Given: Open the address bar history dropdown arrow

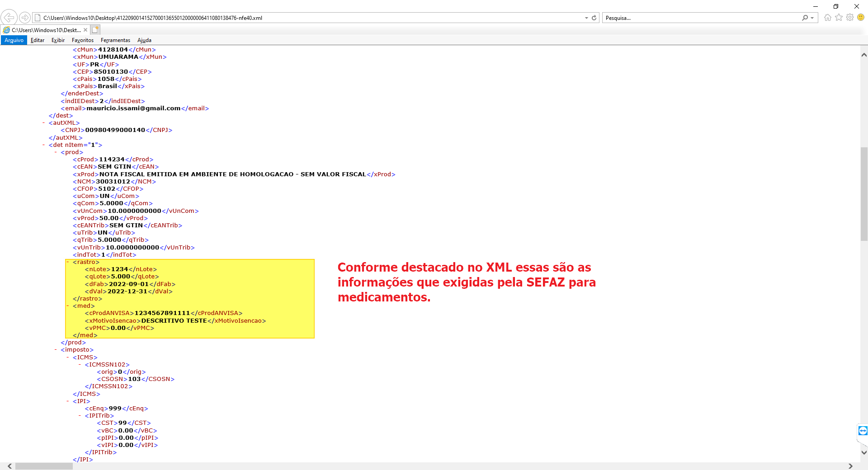Looking at the screenshot, I should 586,18.
